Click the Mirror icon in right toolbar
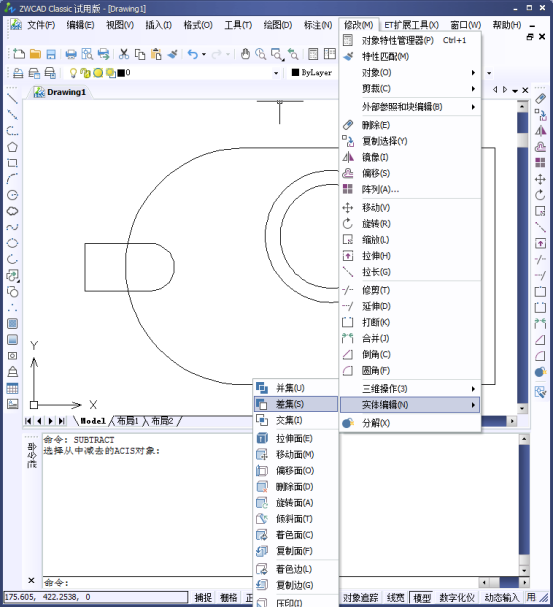Screen dimensions: 554x607 [x=540, y=131]
